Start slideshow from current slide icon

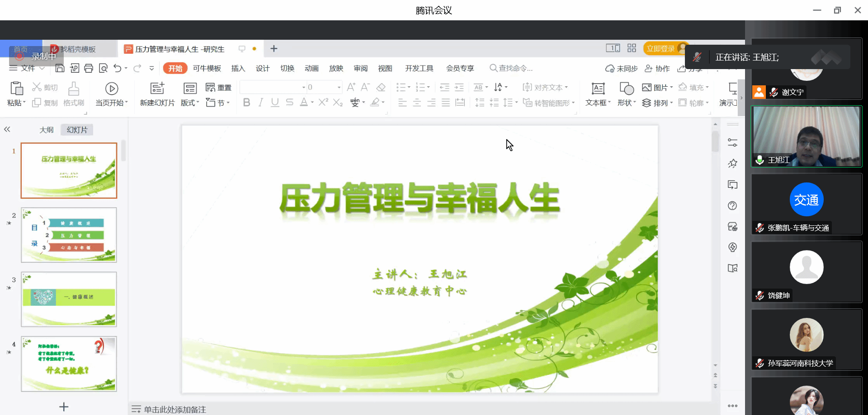112,89
